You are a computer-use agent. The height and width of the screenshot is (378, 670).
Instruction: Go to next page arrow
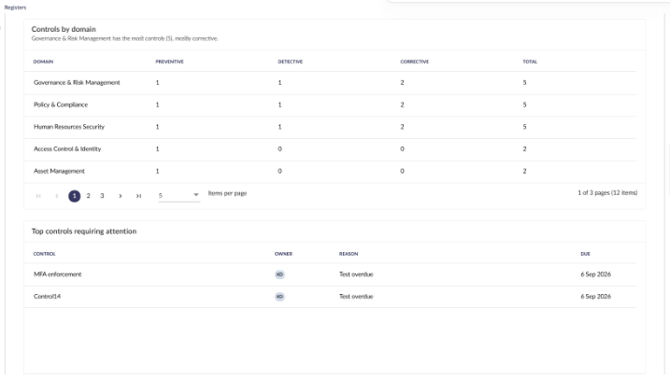click(120, 196)
